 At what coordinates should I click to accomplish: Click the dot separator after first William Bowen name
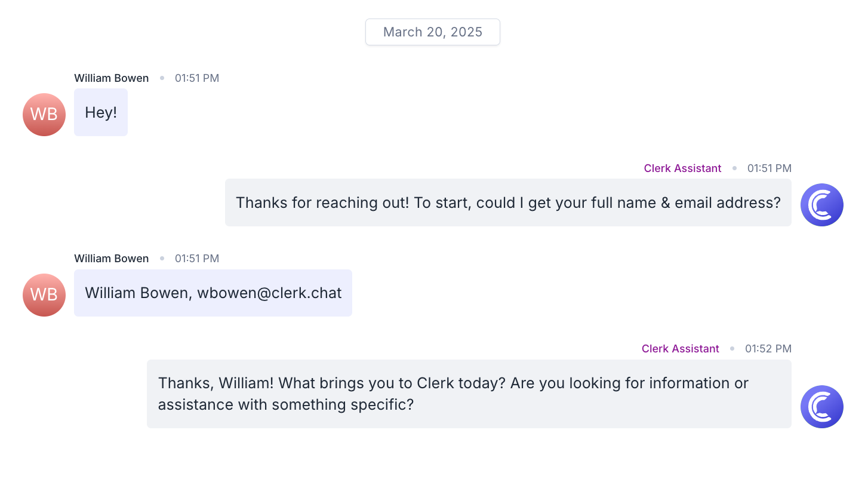162,78
